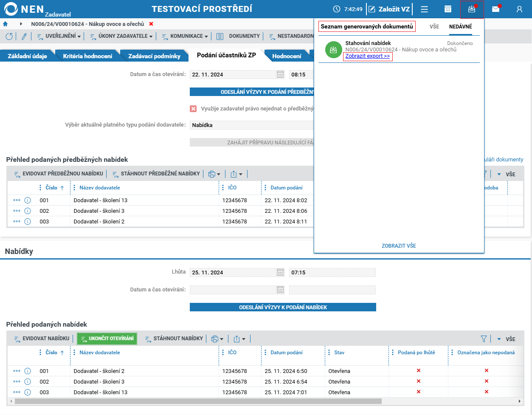The width and height of the screenshot is (532, 415).
Task: Click filter funnel icon in Přehled podaných nabídek
Action: (x=484, y=339)
